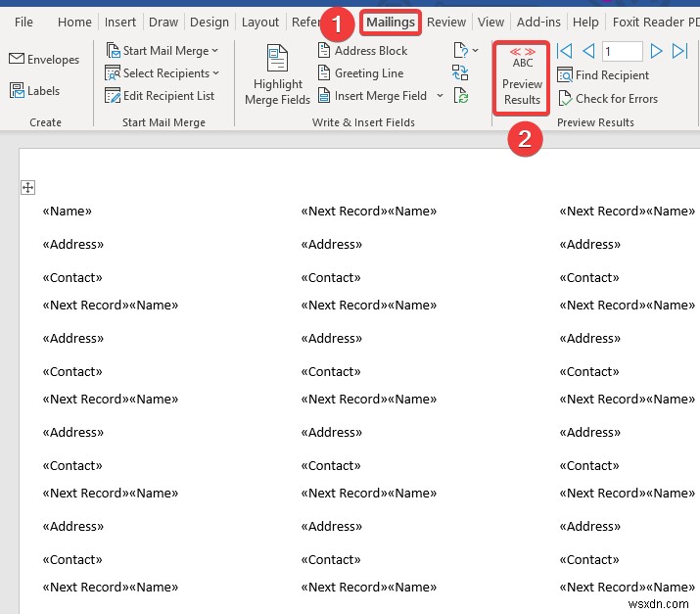
Task: Click the table move handle
Action: click(x=27, y=188)
